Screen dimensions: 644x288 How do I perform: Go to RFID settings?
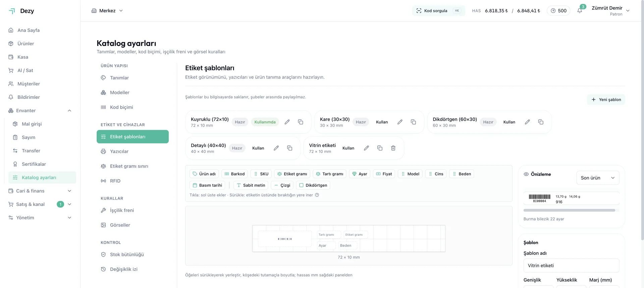[132, 181]
